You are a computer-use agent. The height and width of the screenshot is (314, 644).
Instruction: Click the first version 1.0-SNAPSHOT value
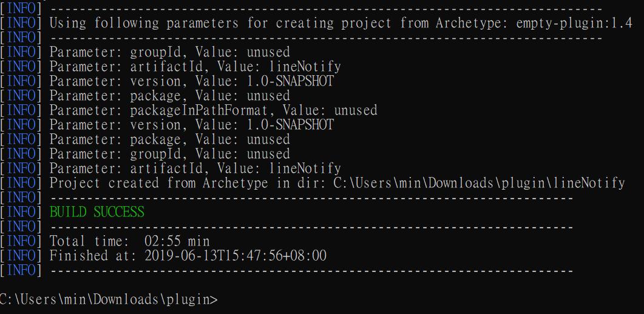(x=290, y=81)
